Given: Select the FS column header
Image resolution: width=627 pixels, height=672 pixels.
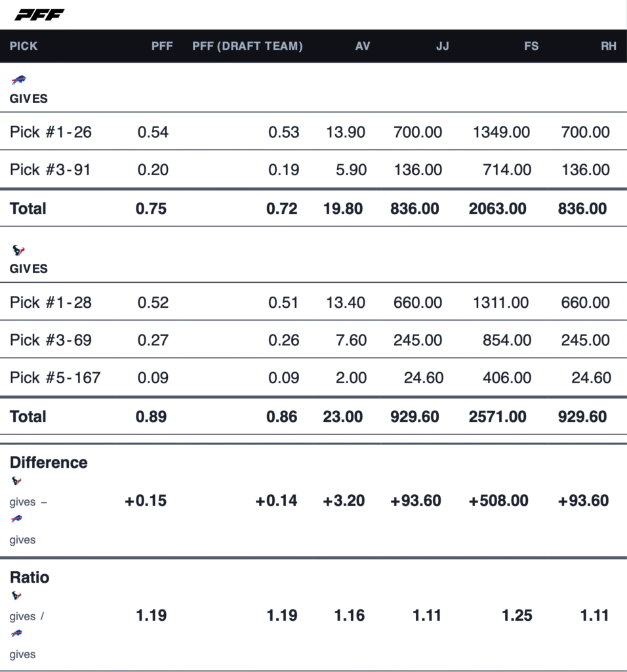Looking at the screenshot, I should coord(531,47).
